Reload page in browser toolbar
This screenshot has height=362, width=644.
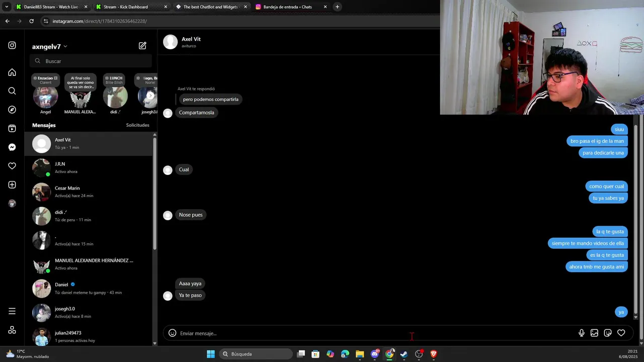point(31,21)
